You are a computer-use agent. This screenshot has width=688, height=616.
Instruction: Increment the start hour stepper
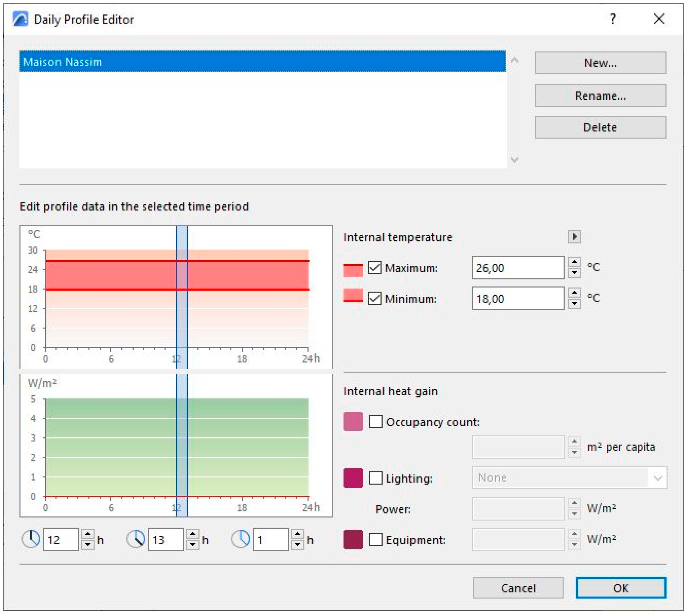point(88,534)
